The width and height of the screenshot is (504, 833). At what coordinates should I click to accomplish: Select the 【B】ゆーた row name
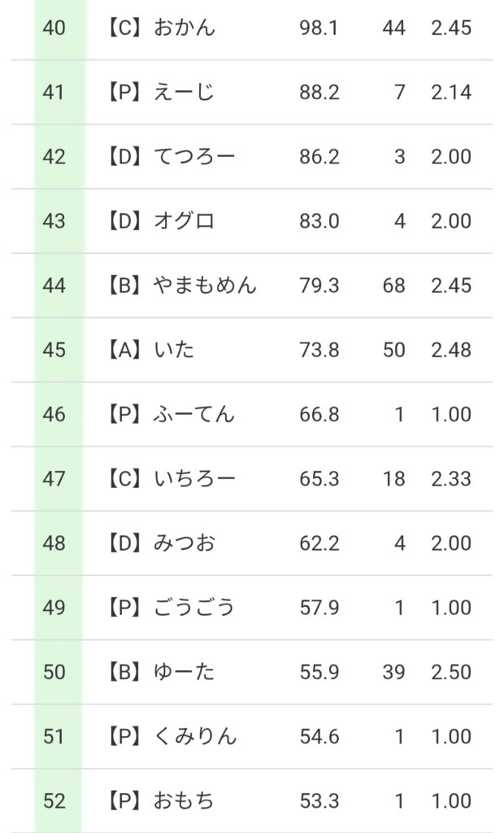(x=160, y=672)
